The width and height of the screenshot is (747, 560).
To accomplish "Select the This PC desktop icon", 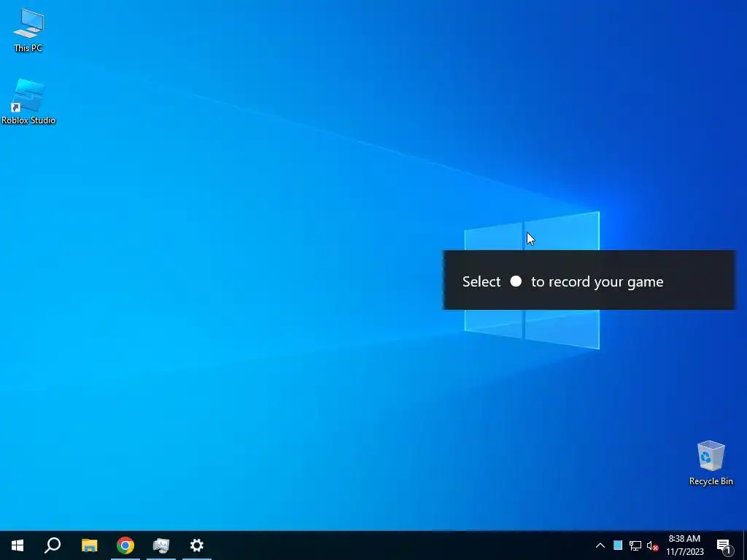I will [x=28, y=30].
